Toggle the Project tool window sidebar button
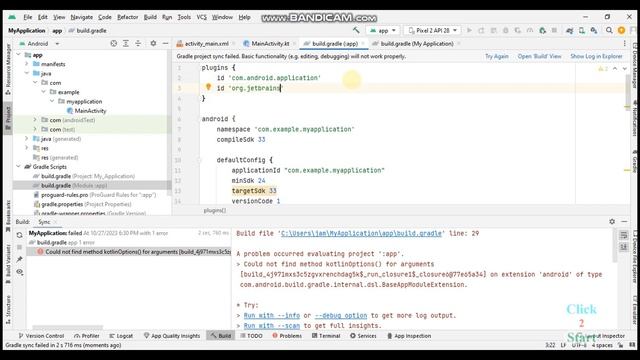640x360 pixels. tap(8, 118)
